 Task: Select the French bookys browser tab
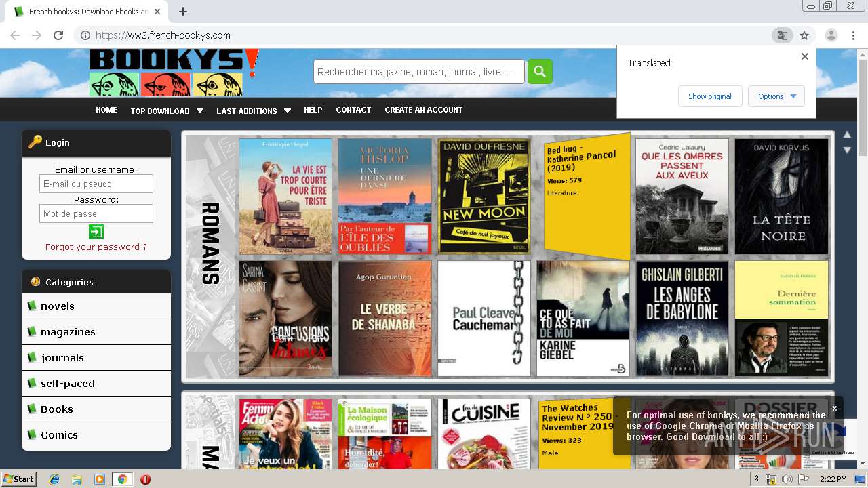88,12
